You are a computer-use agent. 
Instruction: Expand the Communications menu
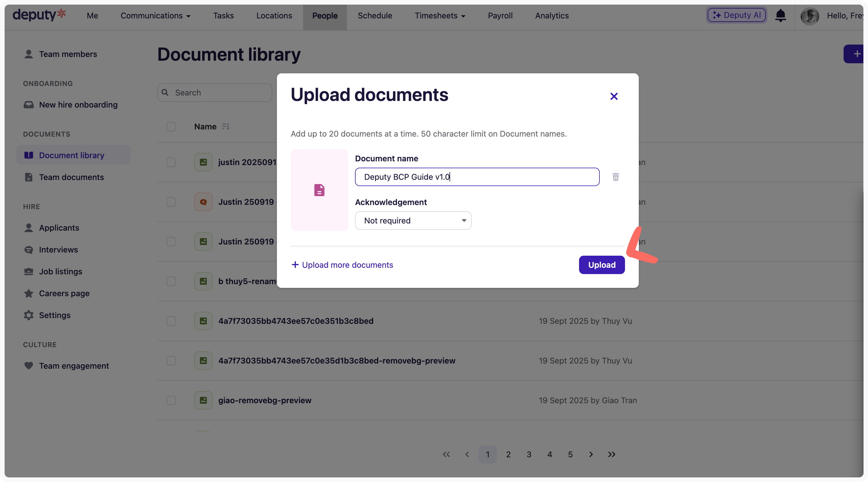point(155,16)
